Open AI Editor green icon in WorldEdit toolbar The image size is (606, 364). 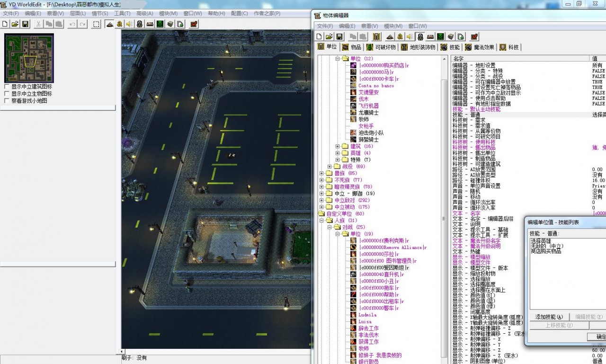(160, 24)
